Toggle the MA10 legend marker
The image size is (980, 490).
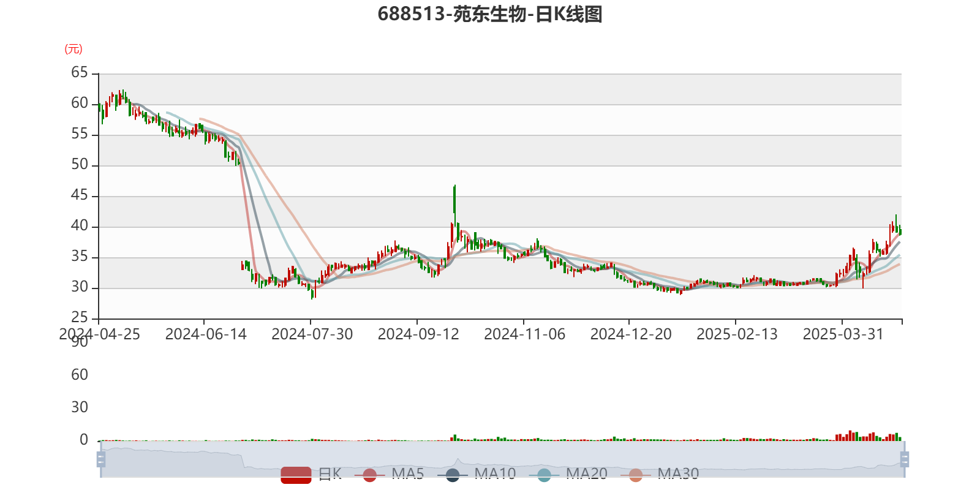453,475
